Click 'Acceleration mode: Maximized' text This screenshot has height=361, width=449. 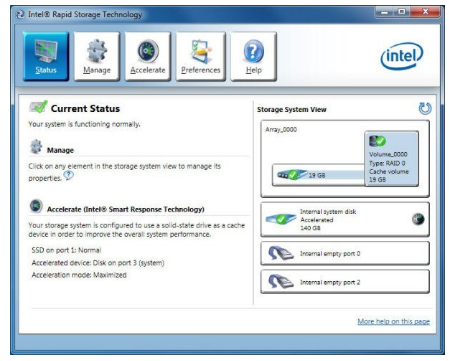[x=79, y=275]
